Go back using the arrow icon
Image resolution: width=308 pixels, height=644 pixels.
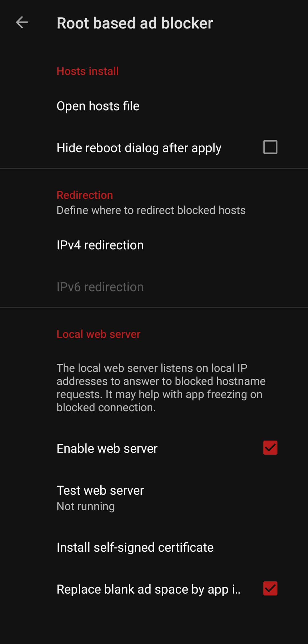click(x=22, y=23)
